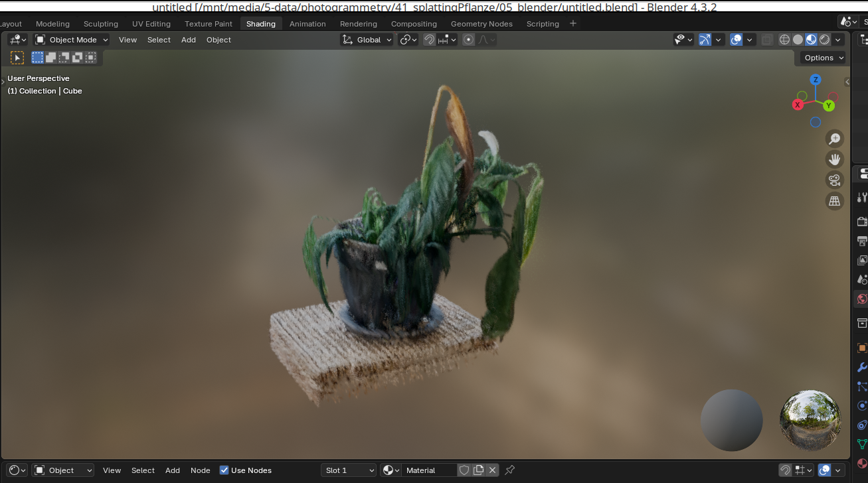This screenshot has height=483, width=868.
Task: Click the fake user shield icon
Action: tap(464, 470)
